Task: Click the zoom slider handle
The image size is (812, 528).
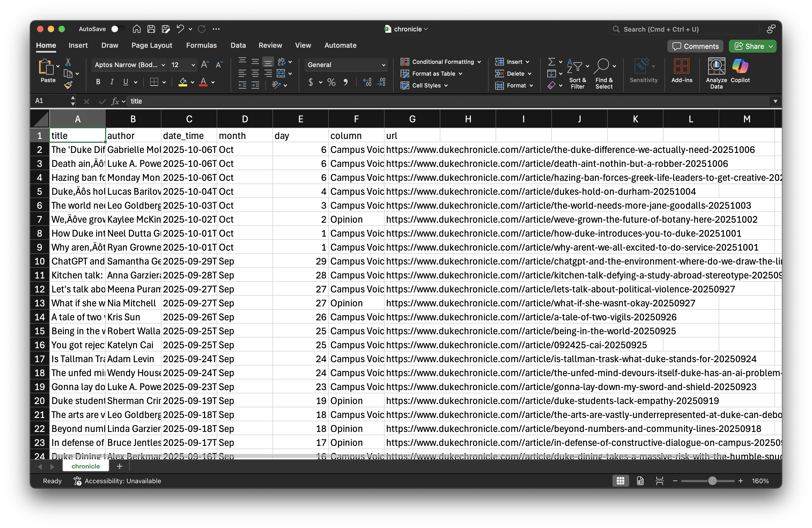Action: (712, 481)
